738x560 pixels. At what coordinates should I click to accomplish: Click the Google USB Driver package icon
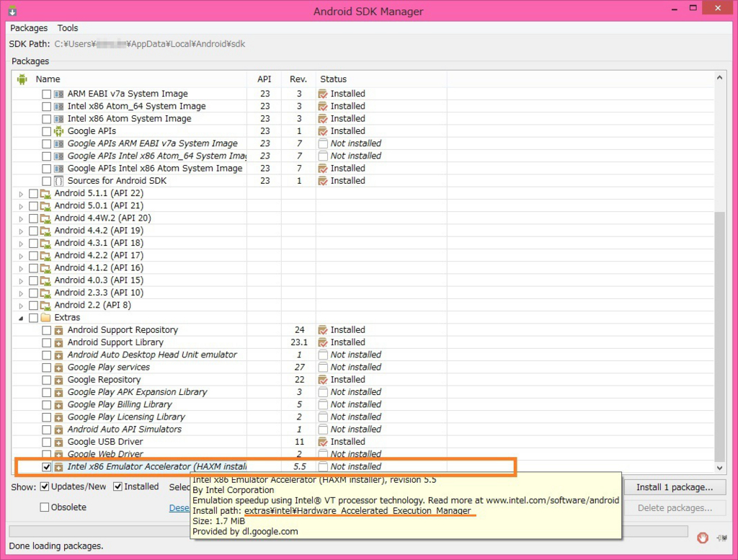pyautogui.click(x=58, y=443)
